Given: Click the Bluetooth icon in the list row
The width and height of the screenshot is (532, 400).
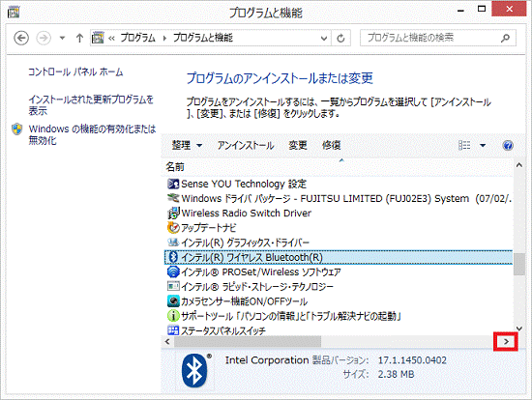Looking at the screenshot, I should pyautogui.click(x=173, y=257).
